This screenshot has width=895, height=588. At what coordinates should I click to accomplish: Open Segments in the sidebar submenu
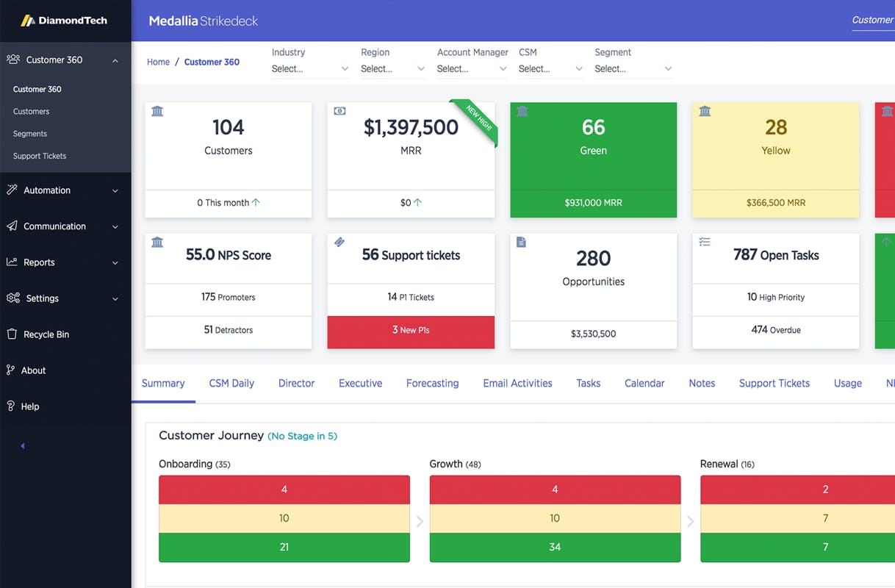pos(30,134)
